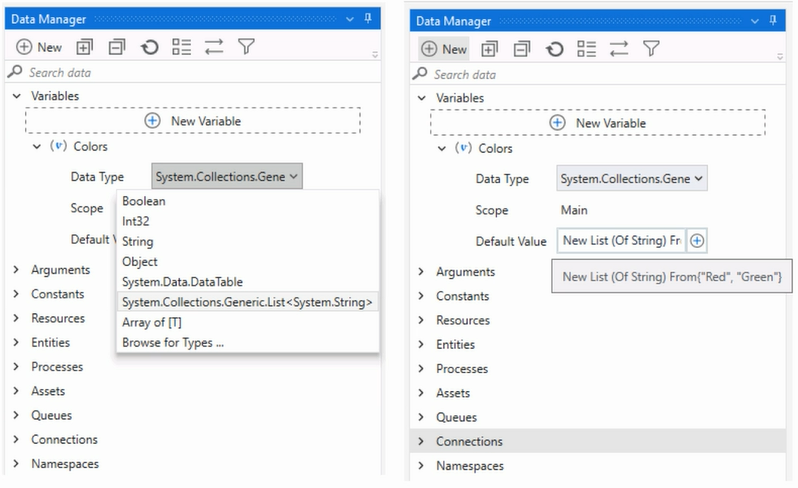
Task: Expand Resources in left panel
Action: click(x=16, y=319)
